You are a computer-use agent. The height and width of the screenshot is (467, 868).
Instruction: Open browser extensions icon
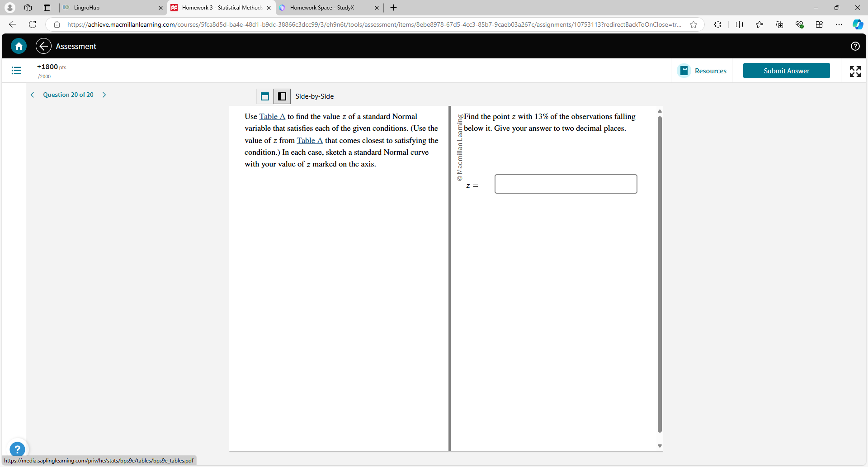pyautogui.click(x=717, y=24)
